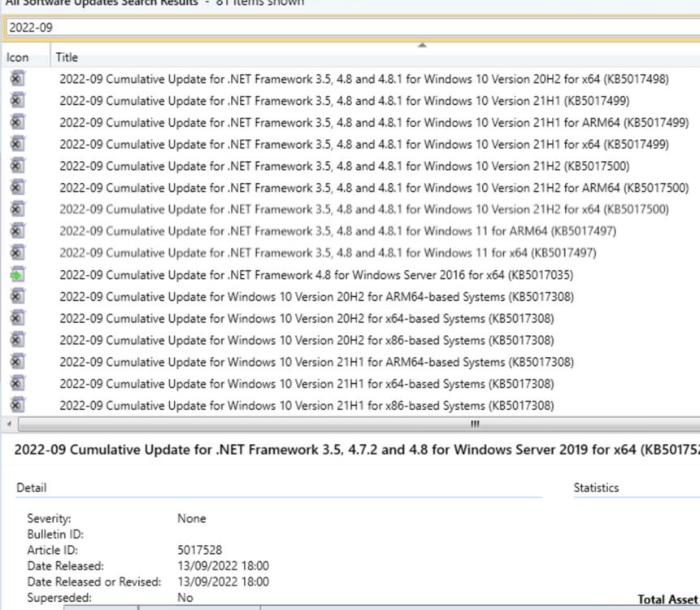700x610 pixels.
Task: Click the status icon of the 21H1 x64-based Systems KB5017308 row
Action: 17,384
